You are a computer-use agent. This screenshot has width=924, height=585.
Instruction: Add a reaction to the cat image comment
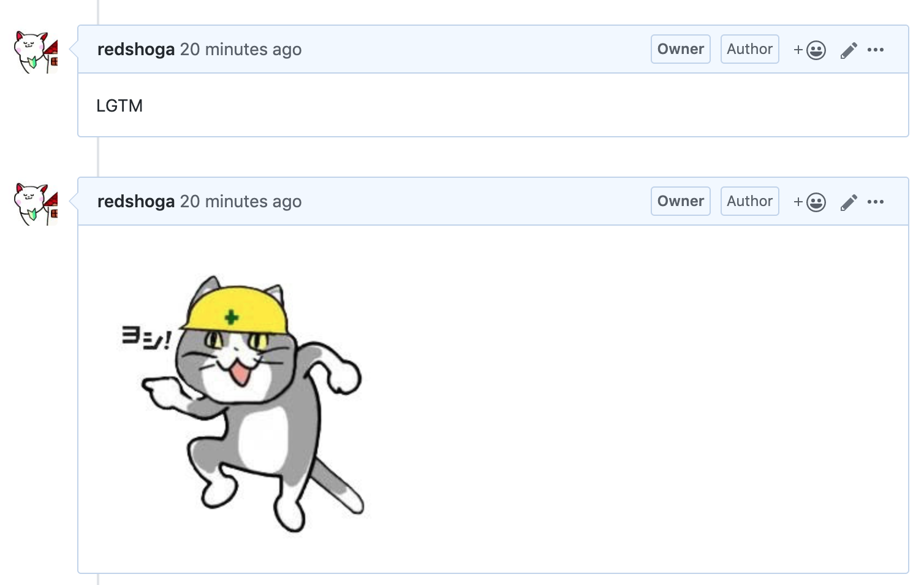(x=810, y=202)
